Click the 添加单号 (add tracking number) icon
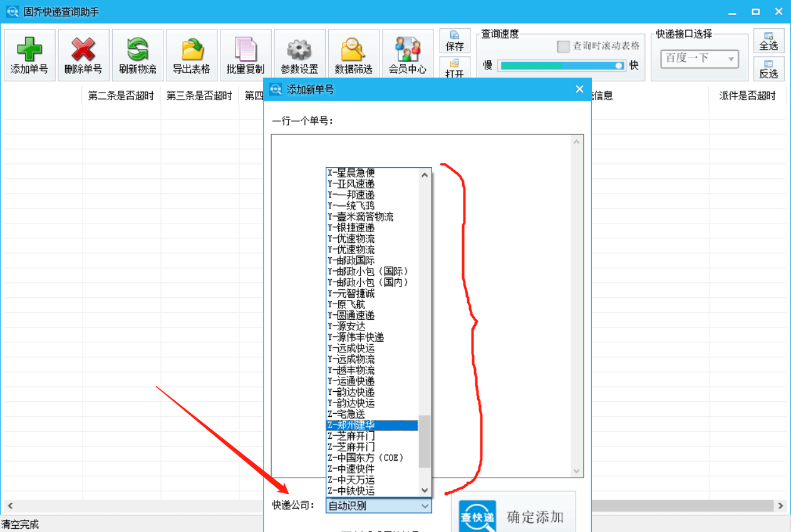791x532 pixels. 29,54
